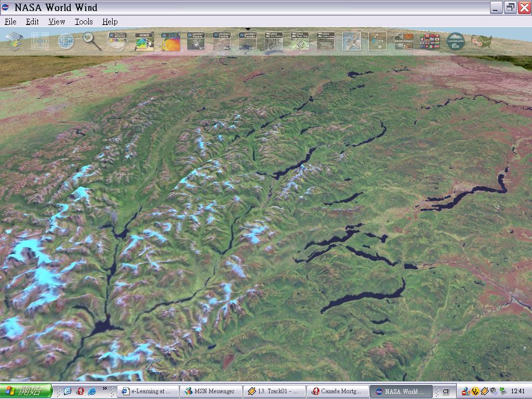This screenshot has width=532, height=399.
Task: Open the place finder magnifying glass
Action: 91,41
